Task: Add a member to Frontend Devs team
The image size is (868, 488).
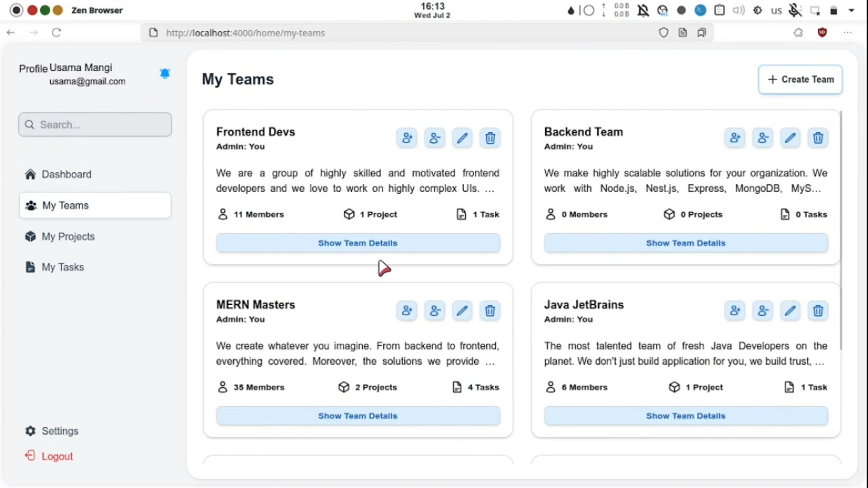Action: (407, 138)
